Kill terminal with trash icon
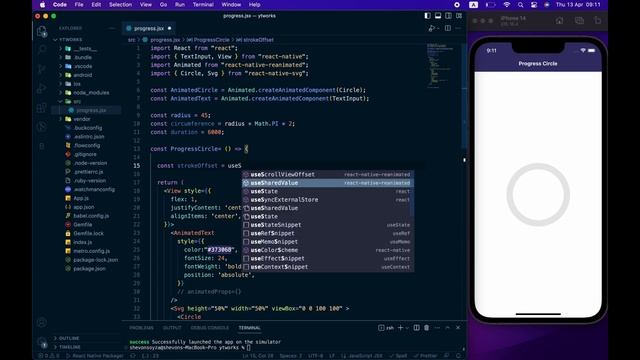This screenshot has height=360, width=640. click(x=427, y=328)
